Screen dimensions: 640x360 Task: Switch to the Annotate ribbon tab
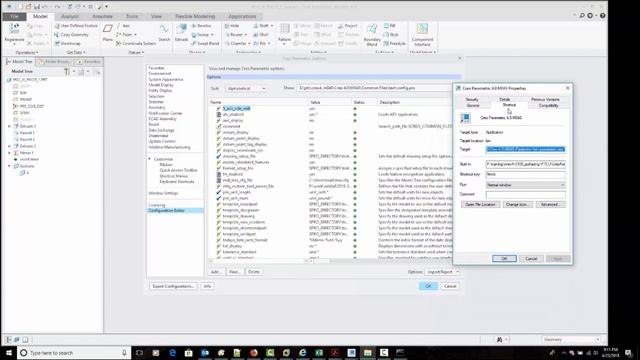click(x=102, y=16)
